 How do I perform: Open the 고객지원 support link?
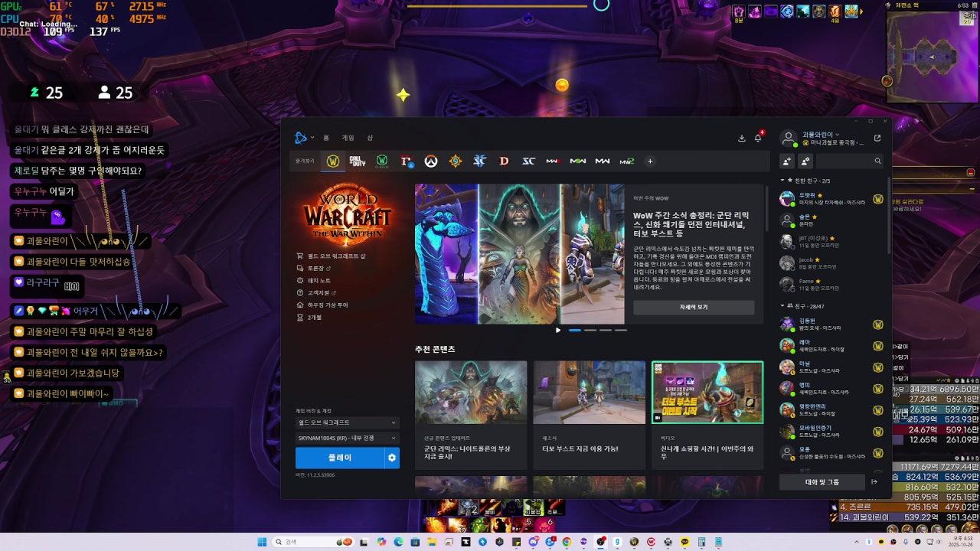(x=317, y=293)
